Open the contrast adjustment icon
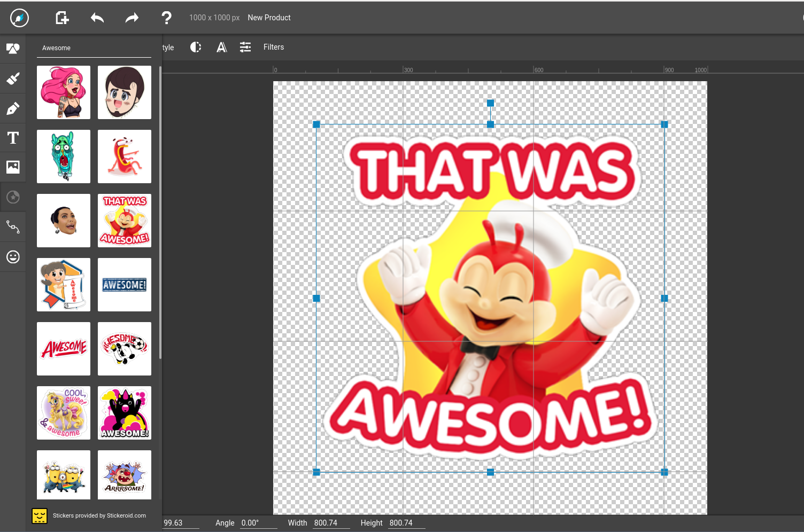 (x=196, y=47)
